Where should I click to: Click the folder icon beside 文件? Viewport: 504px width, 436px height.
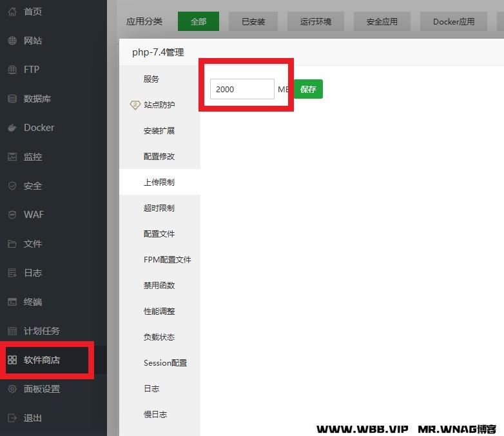(x=12, y=244)
